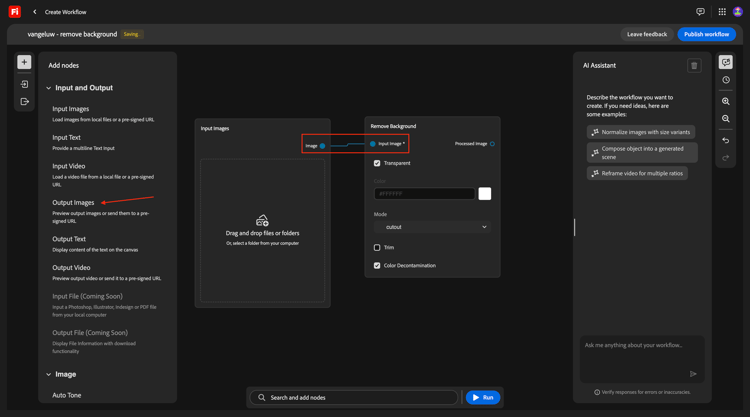Screen dimensions: 750x417
Task: Click the search magnifier icon
Action: 262,397
